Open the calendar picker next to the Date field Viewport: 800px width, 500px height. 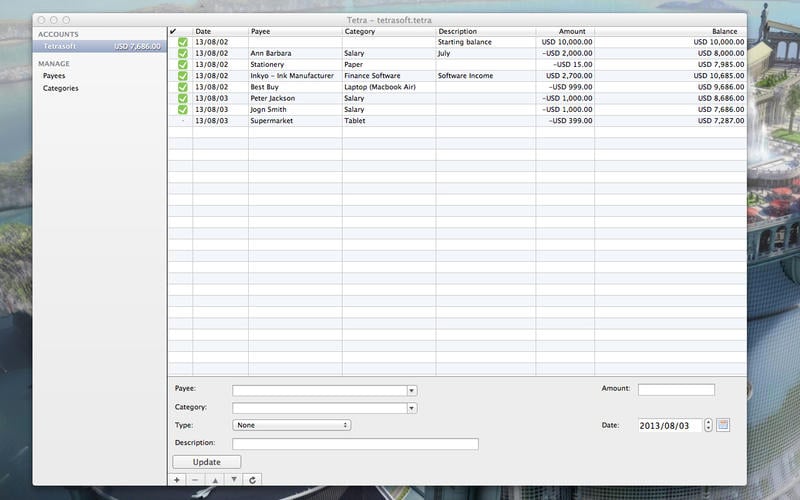coord(723,425)
